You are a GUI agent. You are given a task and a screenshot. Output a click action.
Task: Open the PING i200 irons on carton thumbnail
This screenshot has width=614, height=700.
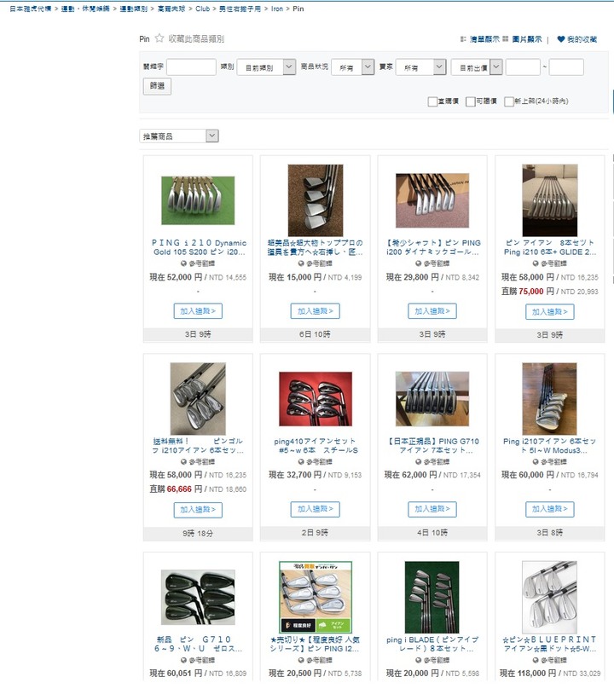pyautogui.click(x=432, y=200)
